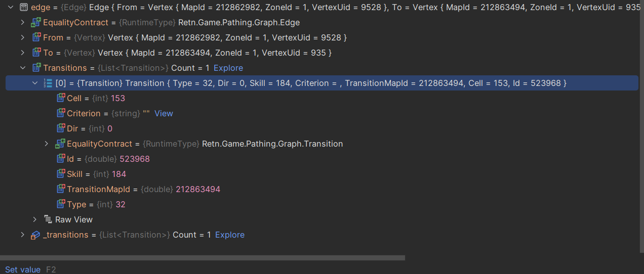
Task: Collapse the edge root node
Action: pyautogui.click(x=10, y=8)
